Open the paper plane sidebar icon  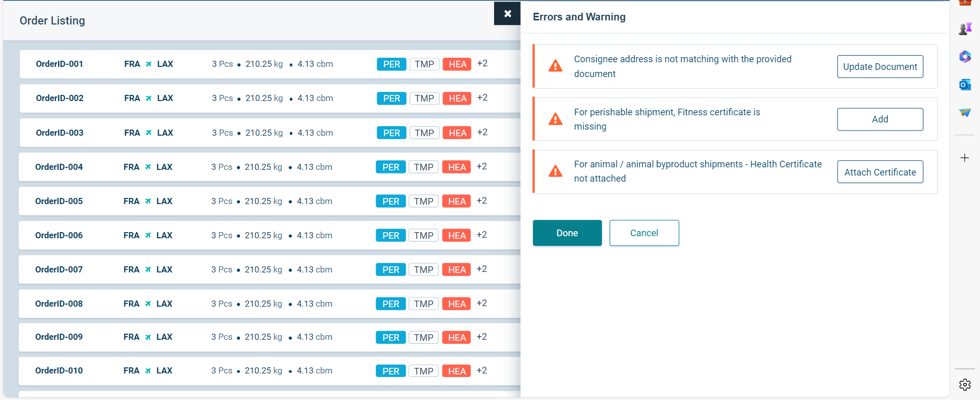click(965, 112)
